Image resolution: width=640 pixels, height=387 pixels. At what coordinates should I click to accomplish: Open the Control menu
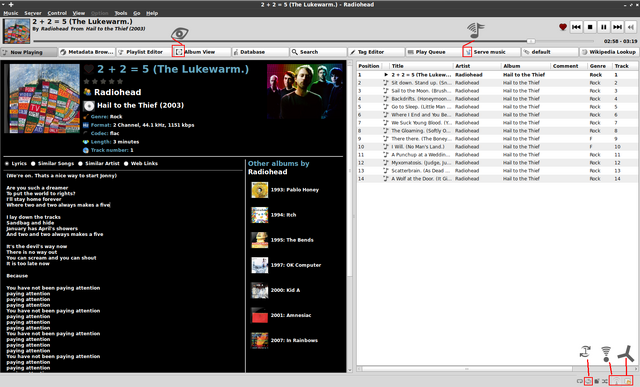(x=57, y=13)
